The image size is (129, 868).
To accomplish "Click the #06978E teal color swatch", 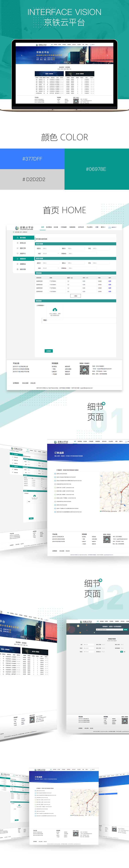I will (97, 169).
